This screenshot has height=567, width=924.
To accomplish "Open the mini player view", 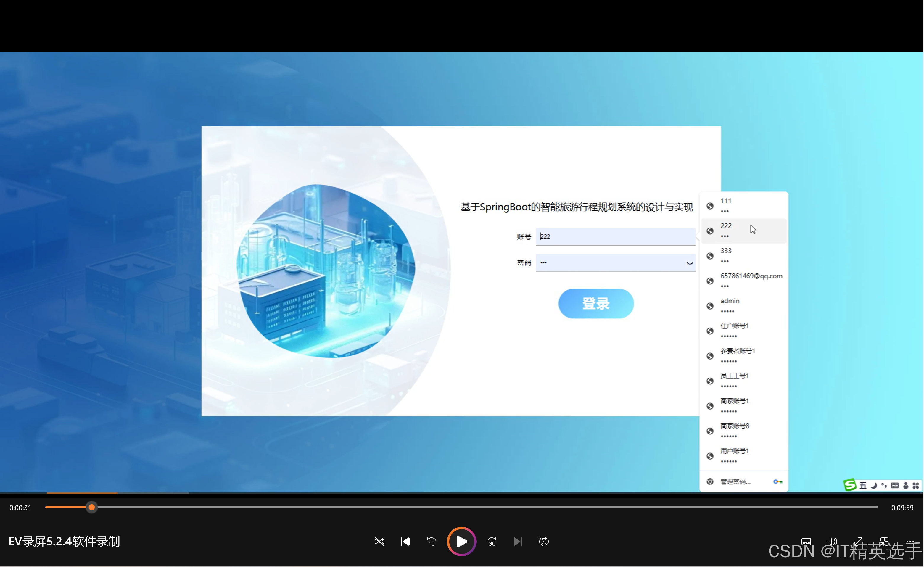I will pyautogui.click(x=884, y=542).
